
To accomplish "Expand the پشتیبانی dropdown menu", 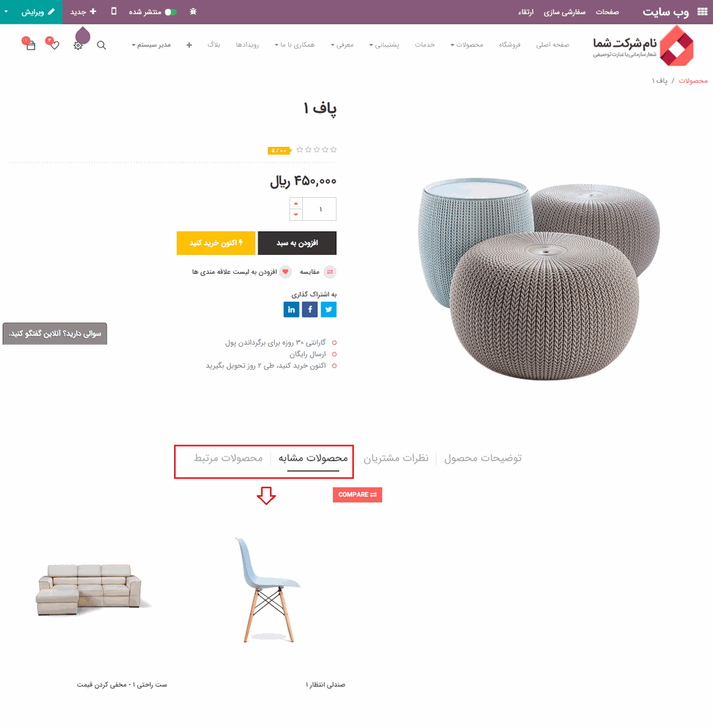I will (x=384, y=45).
